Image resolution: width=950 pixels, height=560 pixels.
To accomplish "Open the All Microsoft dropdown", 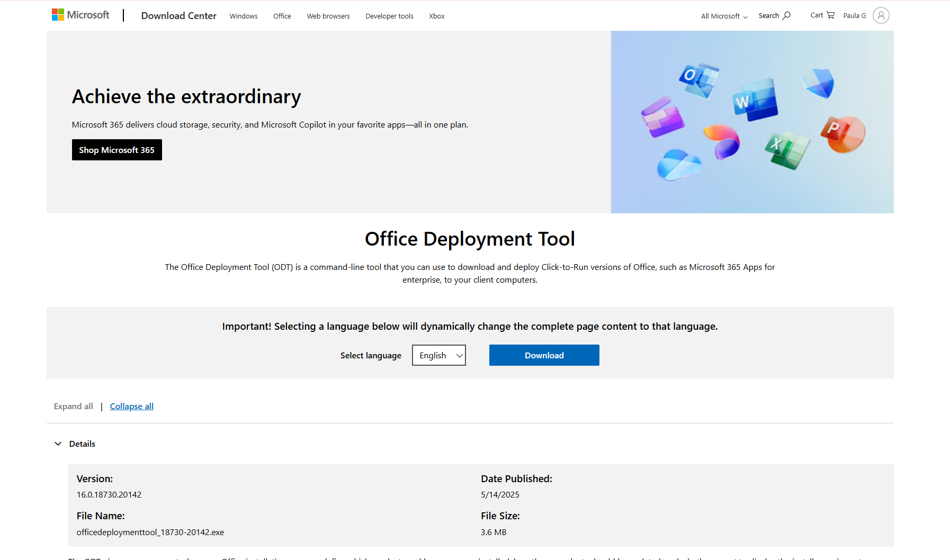I will tap(723, 16).
